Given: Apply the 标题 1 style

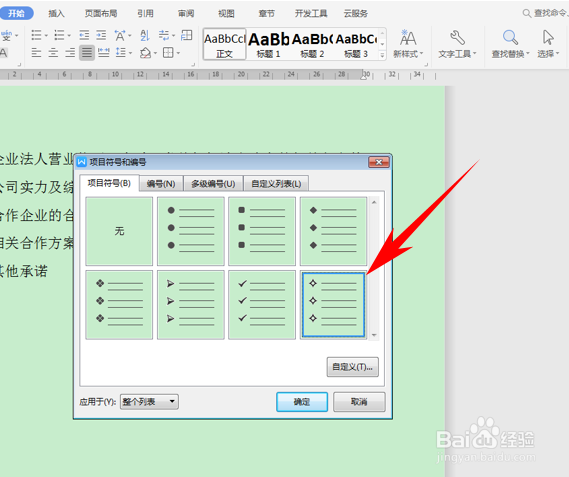Looking at the screenshot, I should coord(269,44).
